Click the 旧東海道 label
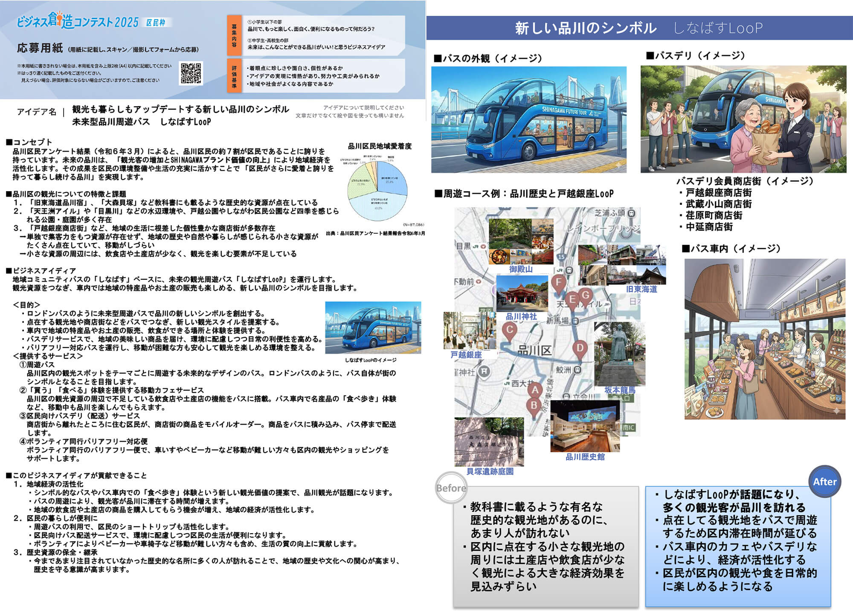Viewport: 853px width, 616px height. pos(641,289)
